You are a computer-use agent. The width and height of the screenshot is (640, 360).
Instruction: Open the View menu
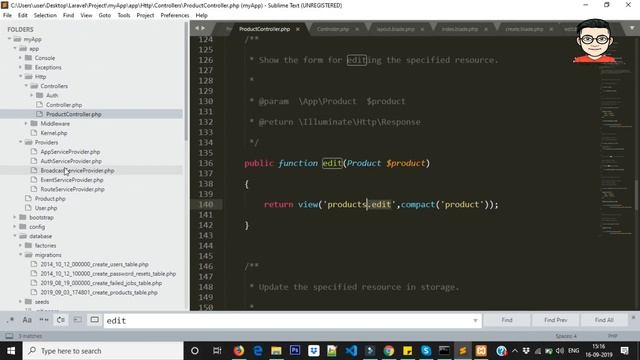tap(86, 15)
